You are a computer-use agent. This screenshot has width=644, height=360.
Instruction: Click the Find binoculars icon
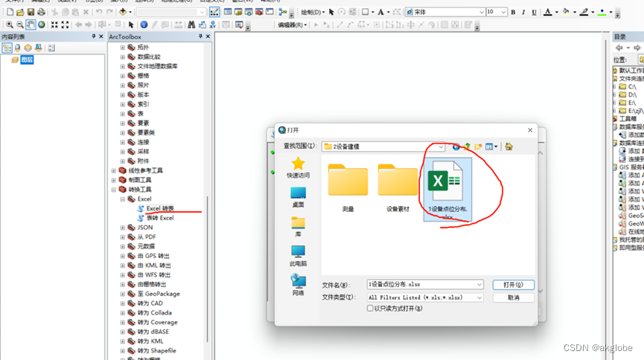[x=191, y=25]
